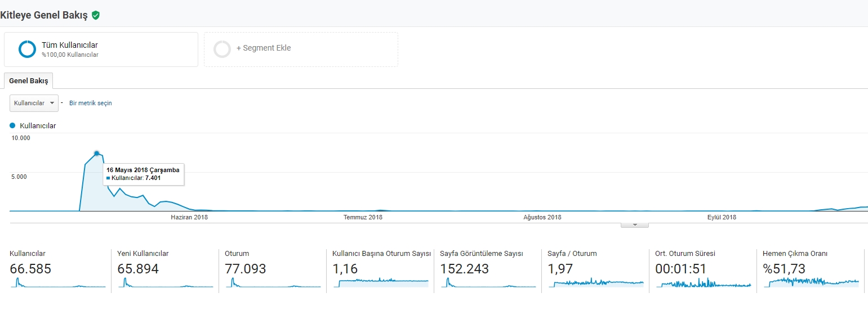Select the Oturum 77.093 metric

tap(273, 271)
